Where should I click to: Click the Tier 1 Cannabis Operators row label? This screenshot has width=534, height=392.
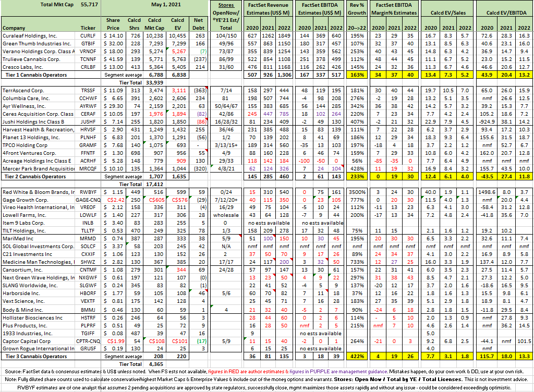click(x=36, y=75)
